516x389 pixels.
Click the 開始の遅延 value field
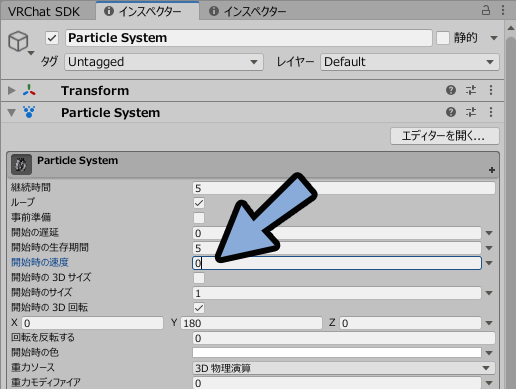pos(337,233)
